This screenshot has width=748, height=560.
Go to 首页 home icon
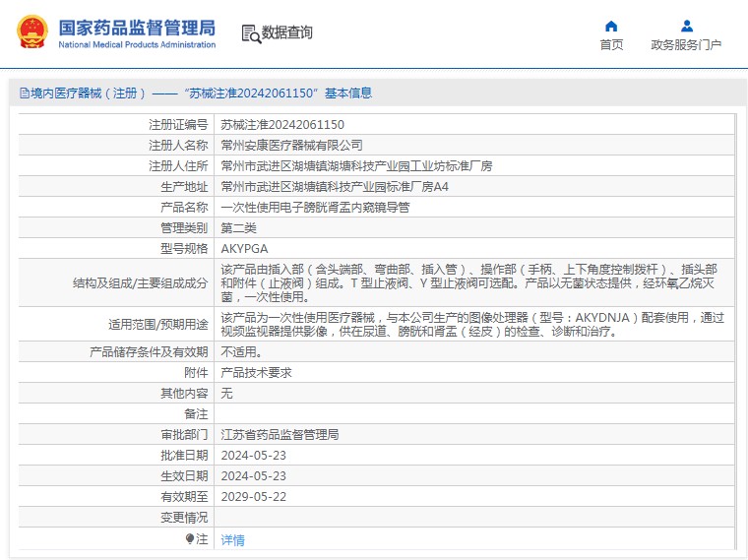611,26
